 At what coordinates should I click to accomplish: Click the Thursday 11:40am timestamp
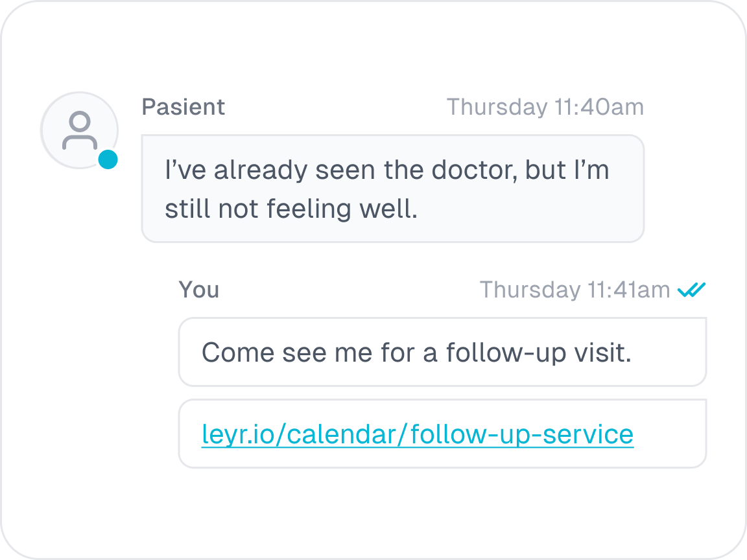pyautogui.click(x=545, y=107)
